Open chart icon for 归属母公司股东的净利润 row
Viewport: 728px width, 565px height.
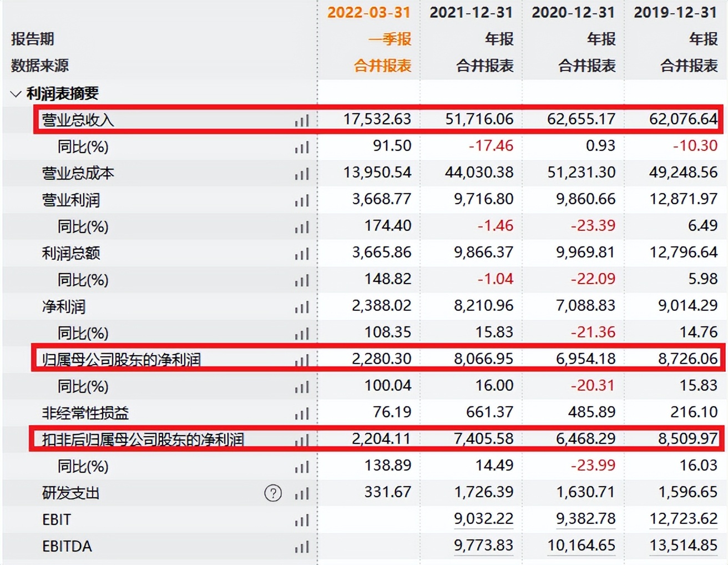coord(302,360)
